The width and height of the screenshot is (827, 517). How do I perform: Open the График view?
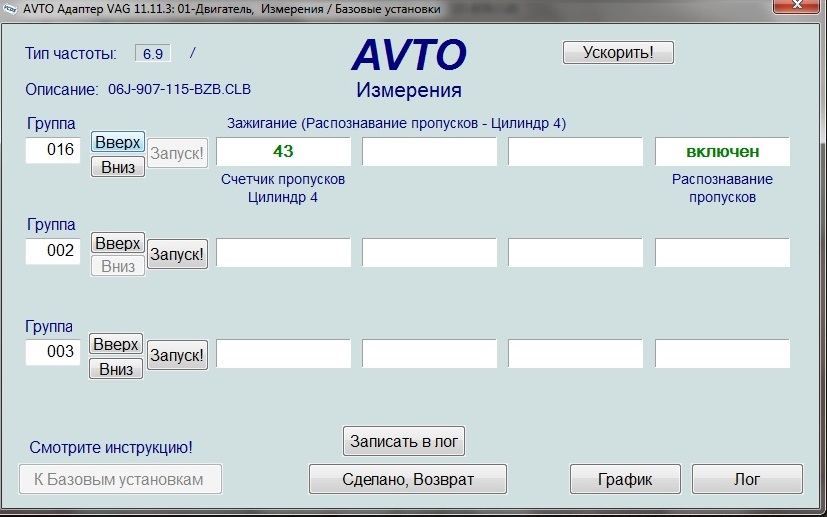[x=625, y=479]
